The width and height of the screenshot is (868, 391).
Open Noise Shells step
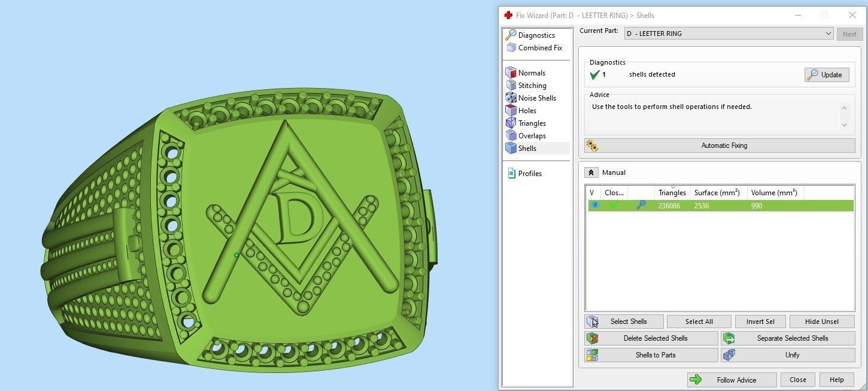click(537, 98)
